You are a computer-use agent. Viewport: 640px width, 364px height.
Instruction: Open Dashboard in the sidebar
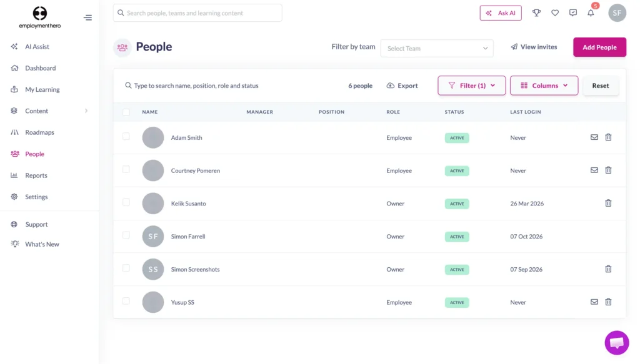(x=41, y=68)
